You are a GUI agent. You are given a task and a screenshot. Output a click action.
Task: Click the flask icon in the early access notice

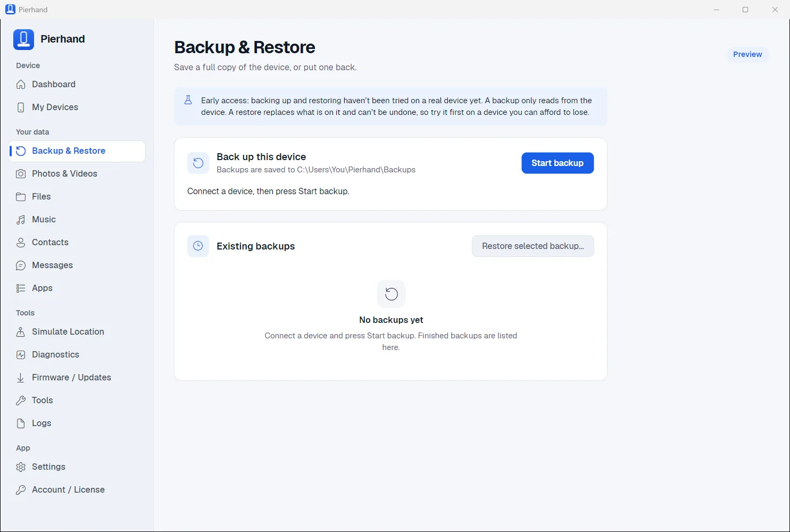tap(188, 100)
